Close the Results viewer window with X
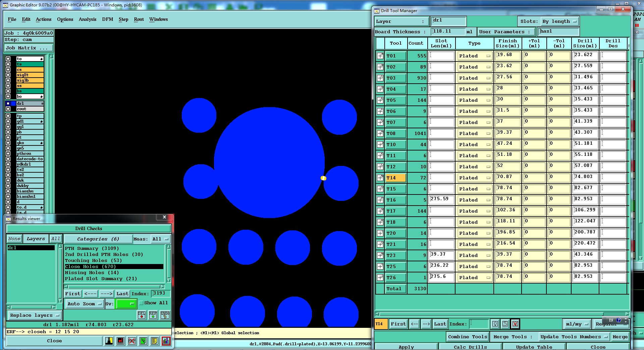 coord(164,217)
